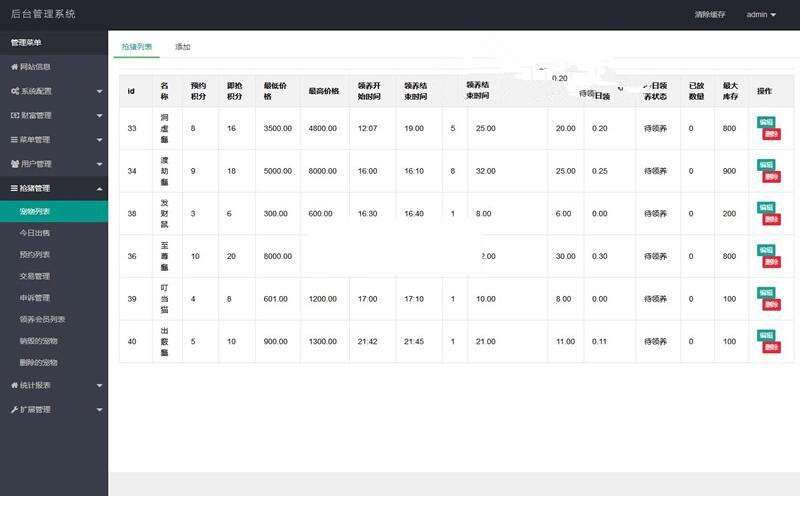801x513 pixels.
Task: Click green 编辑 button in row id 38
Action: click(766, 207)
